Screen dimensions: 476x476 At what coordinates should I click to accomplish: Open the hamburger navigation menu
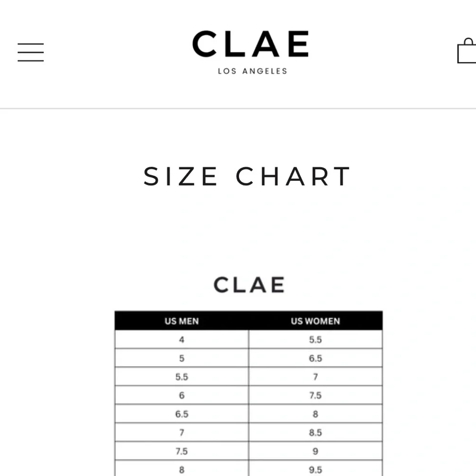(30, 53)
